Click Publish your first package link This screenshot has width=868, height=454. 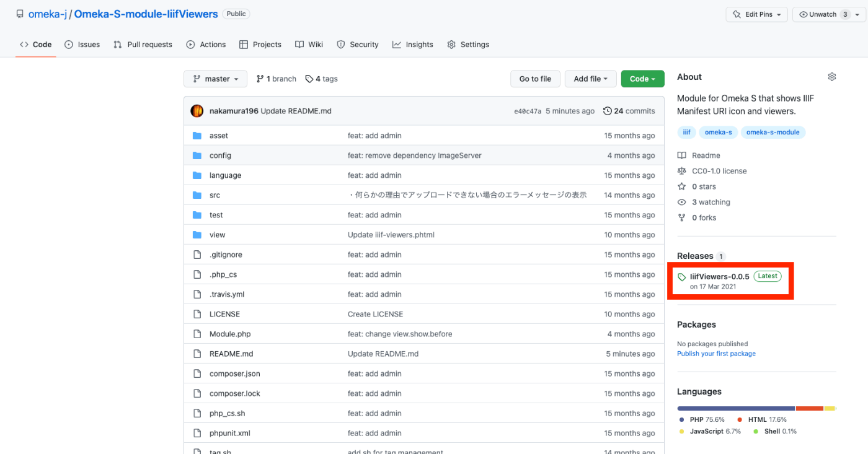pyautogui.click(x=716, y=354)
